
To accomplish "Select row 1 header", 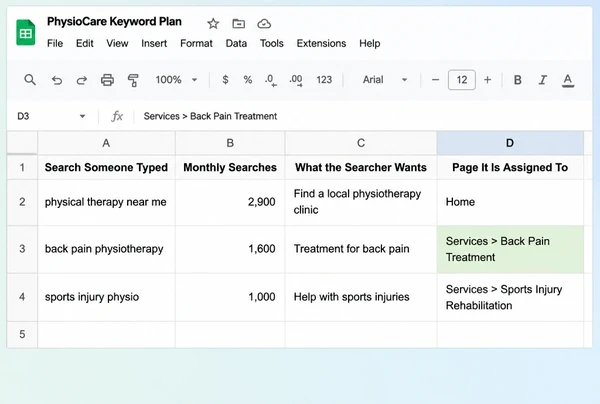I will tap(22, 167).
